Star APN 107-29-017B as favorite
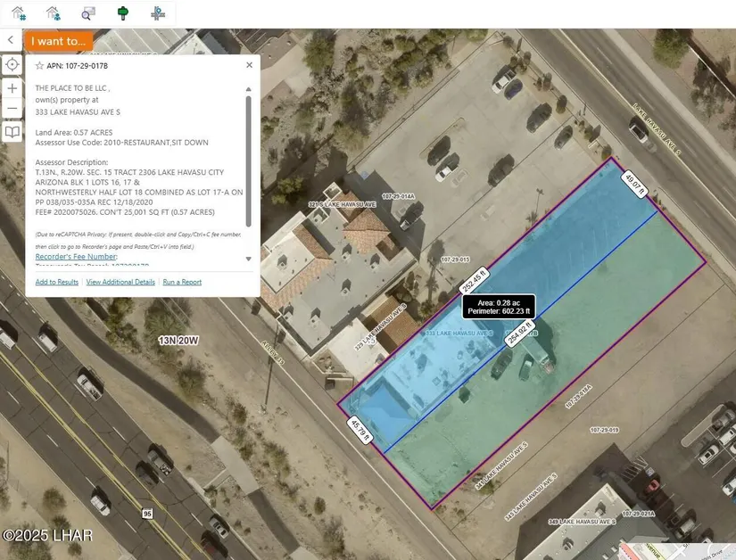Image resolution: width=736 pixels, height=560 pixels. (x=39, y=65)
